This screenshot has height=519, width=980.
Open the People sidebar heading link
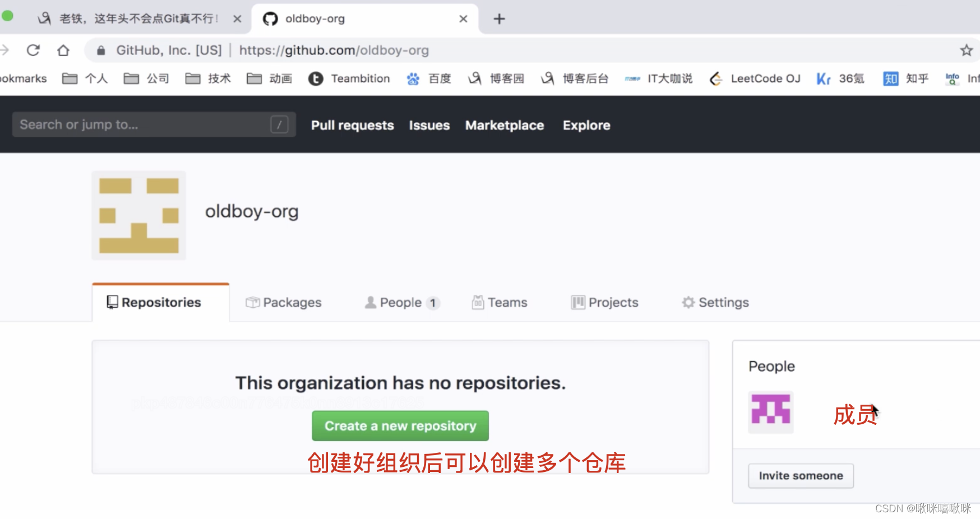tap(771, 366)
